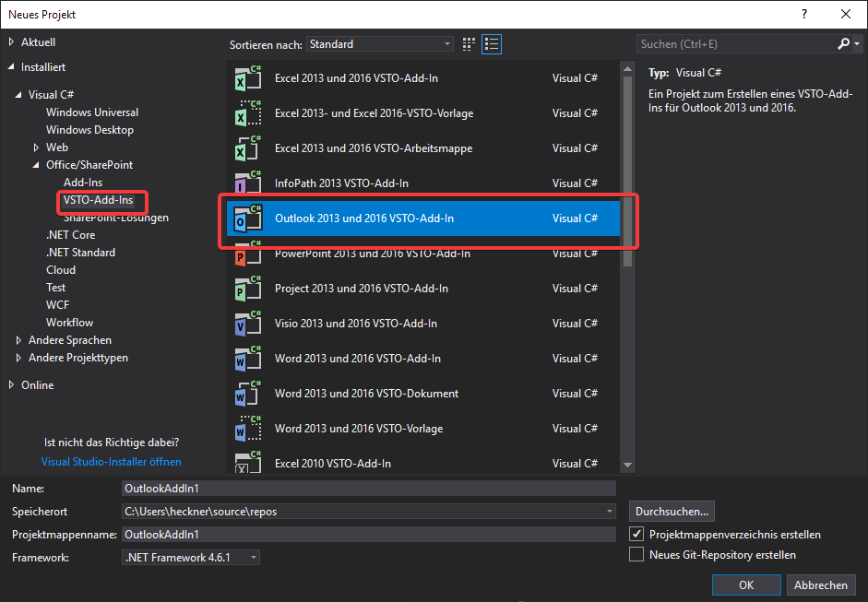The height and width of the screenshot is (602, 868).
Task: Select Visio 2013 und 2016 VSTO-Add-In text
Action: coord(356,324)
